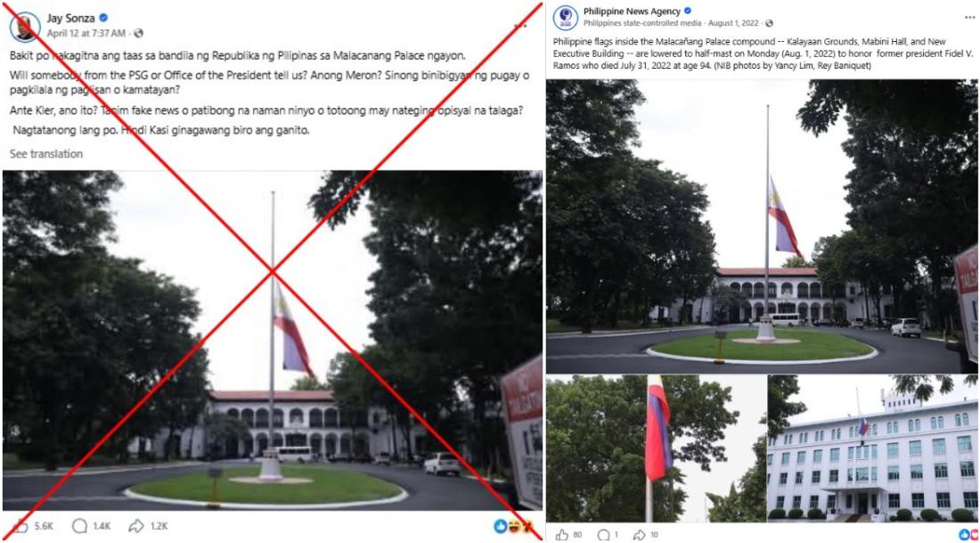Share the Philippine News Agency post

click(639, 535)
